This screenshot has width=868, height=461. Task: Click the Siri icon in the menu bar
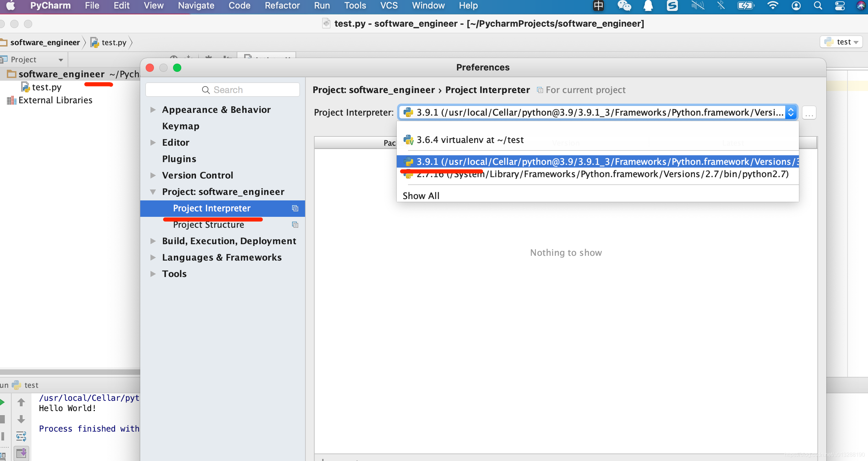861,6
